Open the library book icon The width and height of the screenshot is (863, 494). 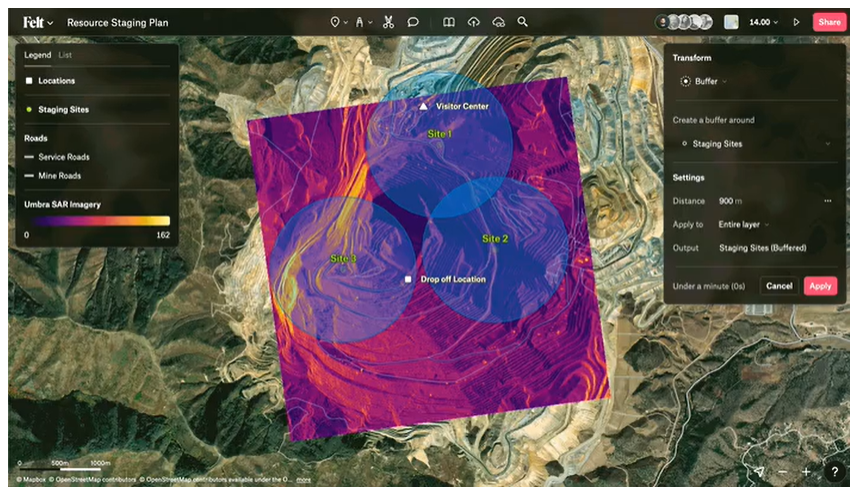coord(449,22)
